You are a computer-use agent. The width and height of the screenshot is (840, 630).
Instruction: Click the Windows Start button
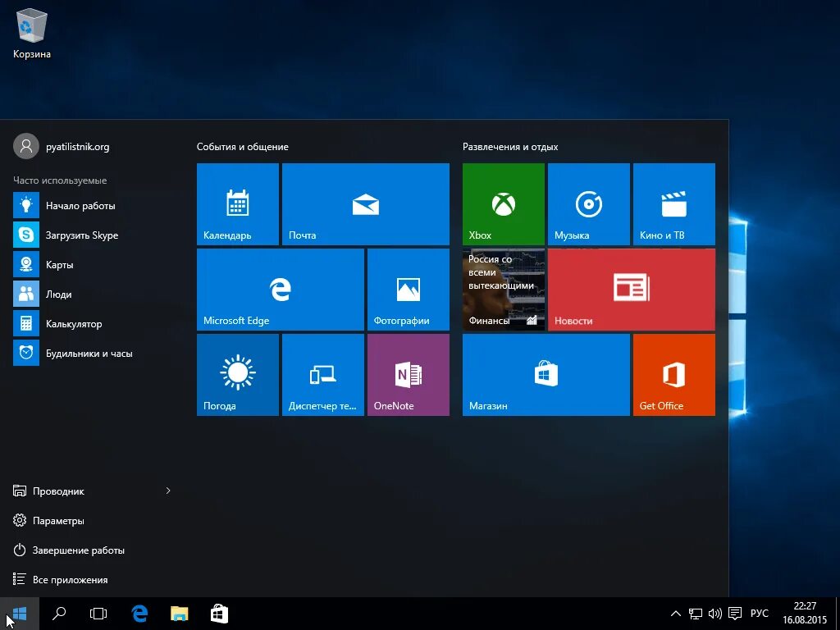pyautogui.click(x=20, y=614)
